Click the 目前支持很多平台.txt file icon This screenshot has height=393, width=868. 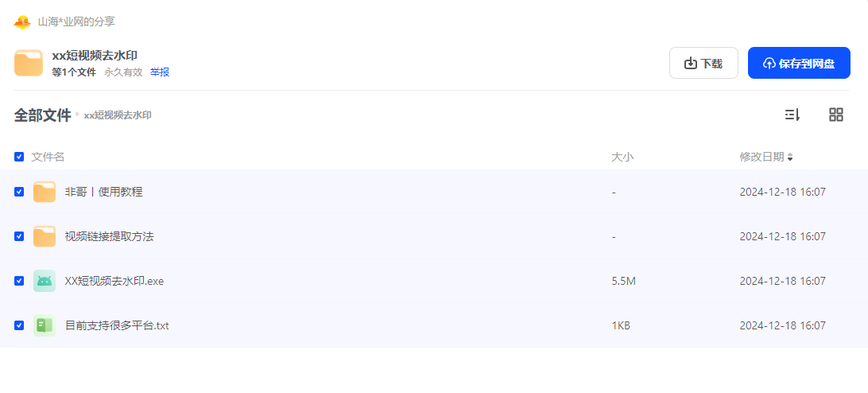click(x=45, y=325)
